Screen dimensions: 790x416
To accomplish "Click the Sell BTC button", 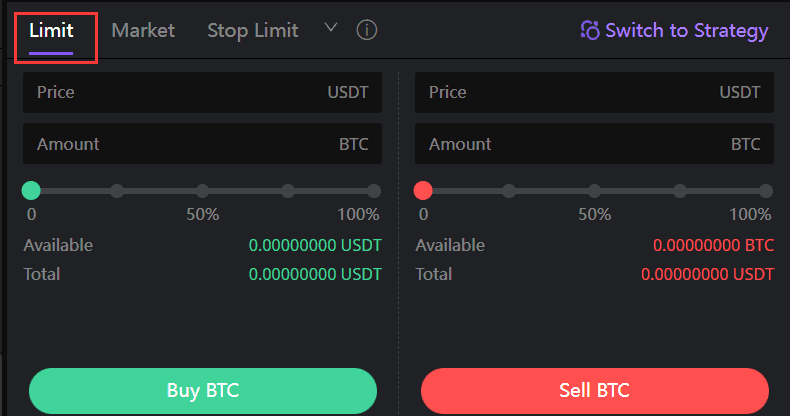I will tap(595, 391).
